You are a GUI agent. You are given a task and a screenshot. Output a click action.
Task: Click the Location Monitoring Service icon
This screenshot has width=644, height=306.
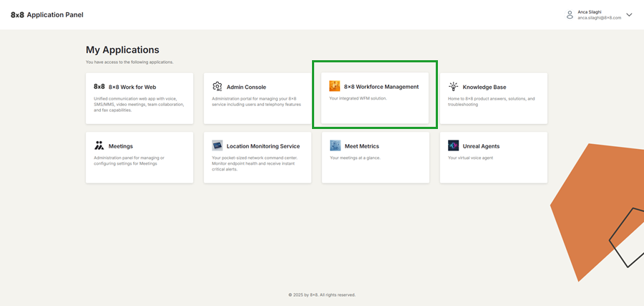[x=218, y=145]
